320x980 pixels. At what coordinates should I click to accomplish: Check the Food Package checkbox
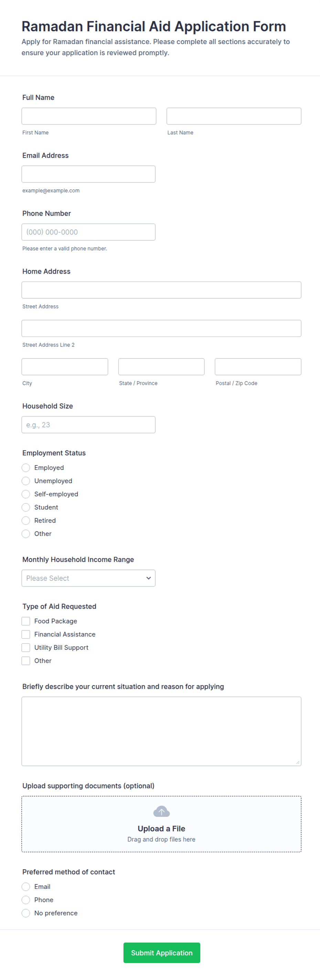coord(26,621)
